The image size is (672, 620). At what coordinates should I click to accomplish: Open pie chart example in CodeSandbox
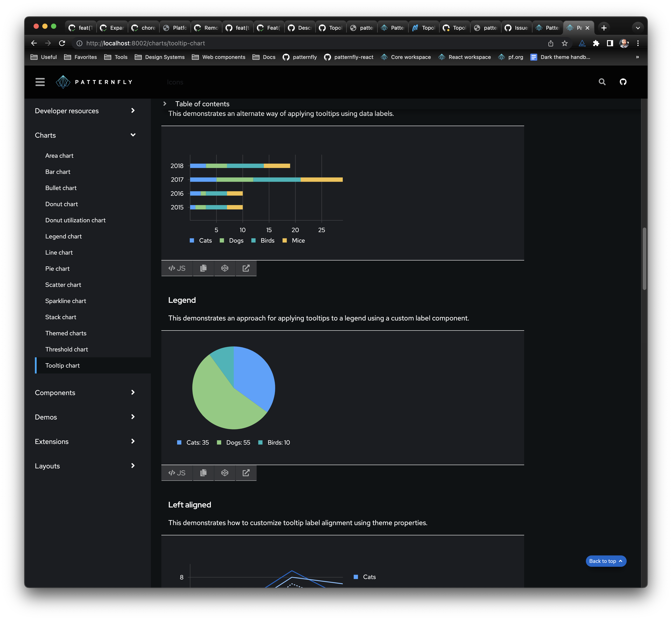(x=225, y=473)
